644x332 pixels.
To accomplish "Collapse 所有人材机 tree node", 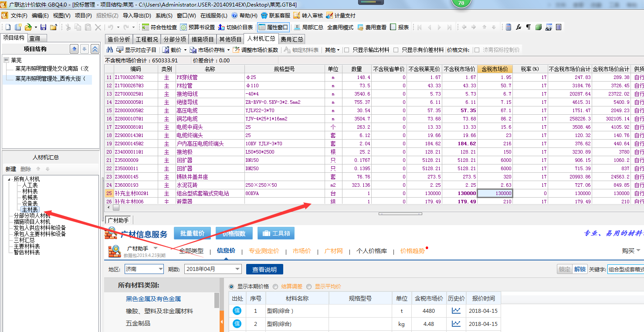I will [x=9, y=179].
